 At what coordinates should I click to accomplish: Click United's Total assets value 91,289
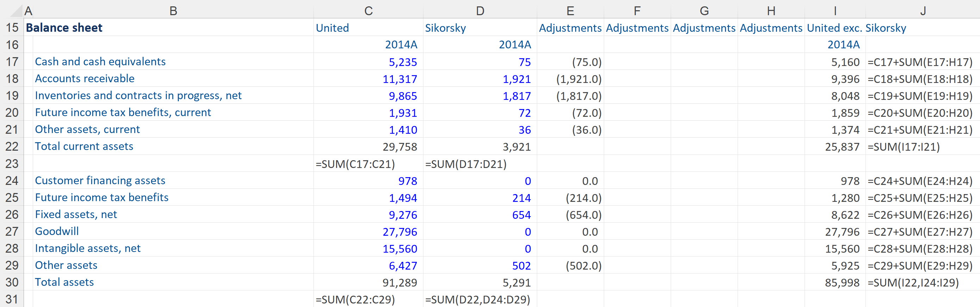click(399, 283)
